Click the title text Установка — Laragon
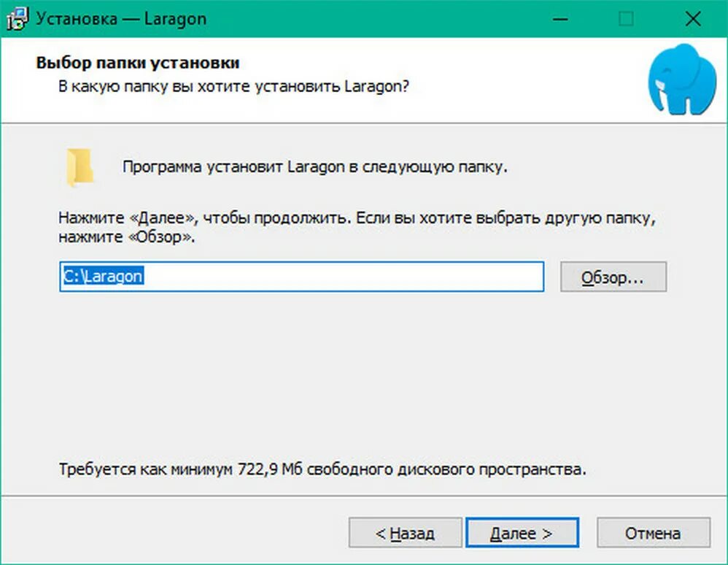The height and width of the screenshot is (565, 728). click(121, 19)
